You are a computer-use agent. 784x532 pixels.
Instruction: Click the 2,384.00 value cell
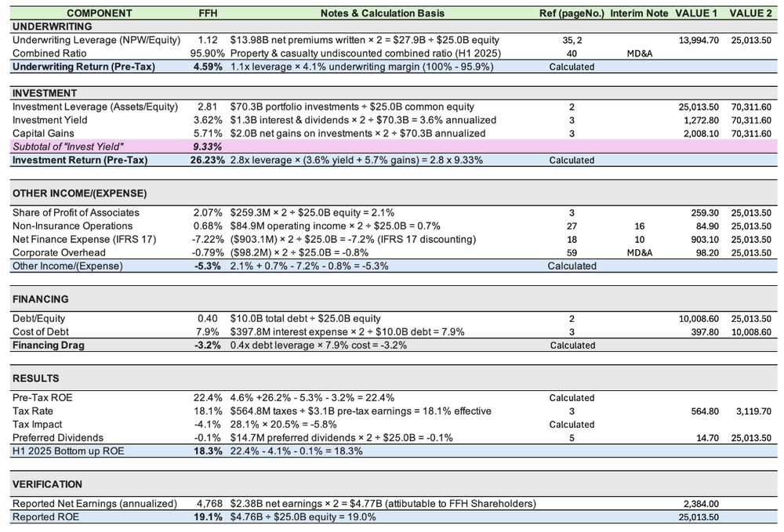701,504
